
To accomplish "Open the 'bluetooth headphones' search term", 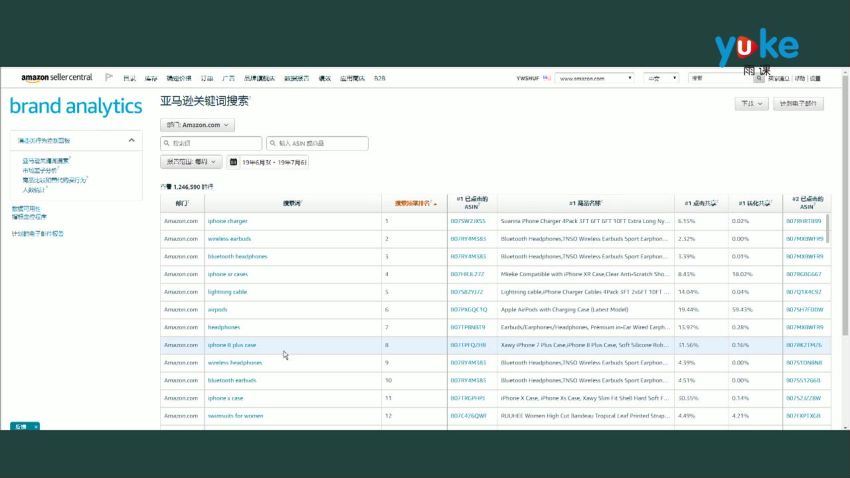I will coord(237,256).
